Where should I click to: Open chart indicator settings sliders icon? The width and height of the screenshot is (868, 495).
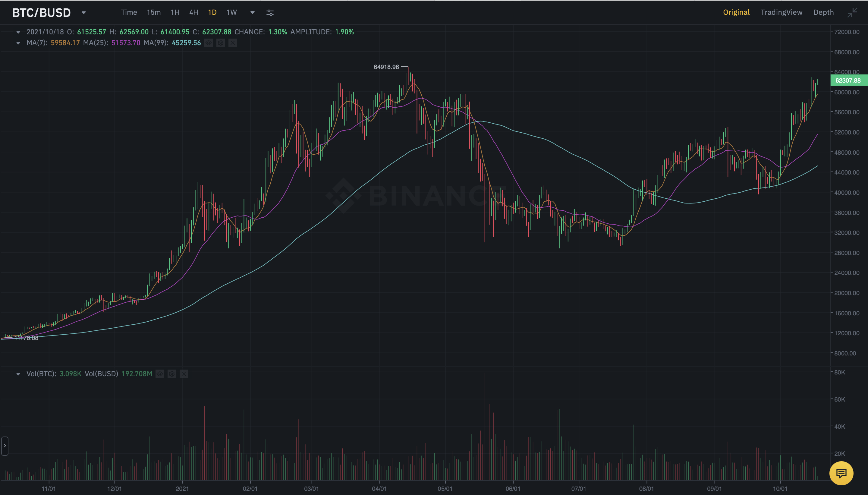coord(270,13)
